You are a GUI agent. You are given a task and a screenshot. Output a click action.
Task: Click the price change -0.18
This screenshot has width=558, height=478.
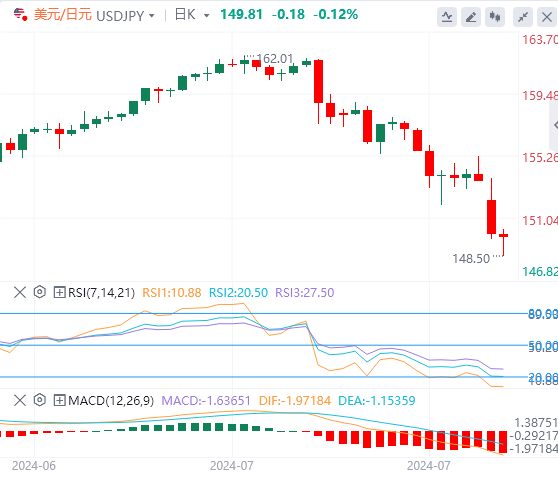pyautogui.click(x=288, y=15)
